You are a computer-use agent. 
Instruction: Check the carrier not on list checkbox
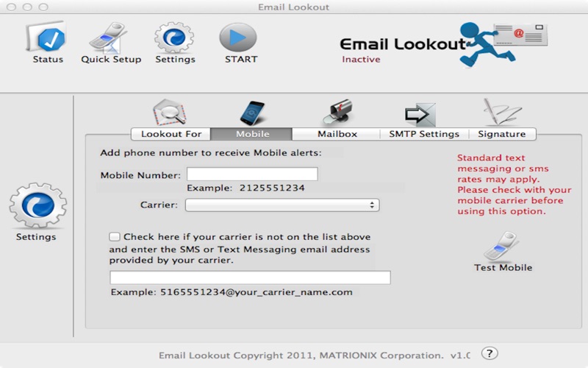115,236
